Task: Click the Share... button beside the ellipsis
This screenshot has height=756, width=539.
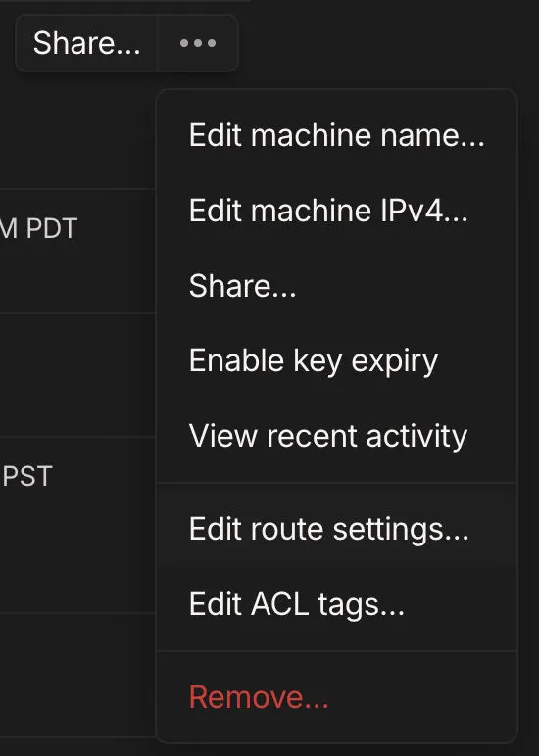Action: (87, 43)
